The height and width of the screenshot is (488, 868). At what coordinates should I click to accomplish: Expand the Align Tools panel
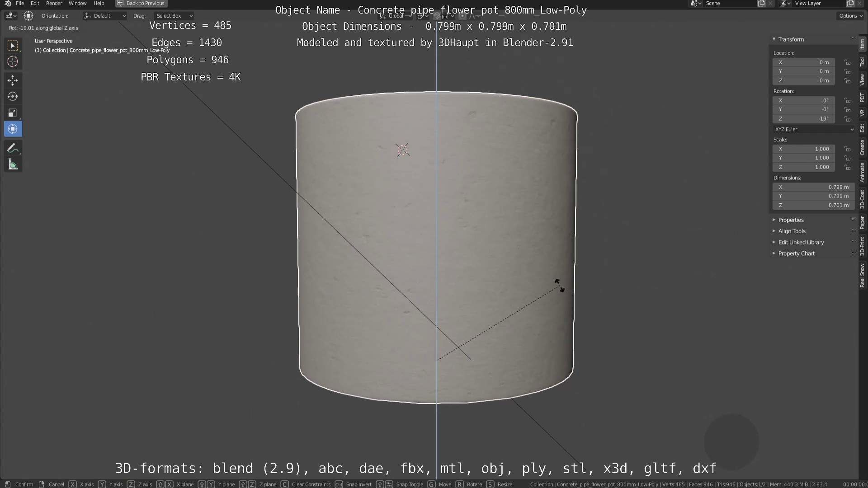coord(774,231)
